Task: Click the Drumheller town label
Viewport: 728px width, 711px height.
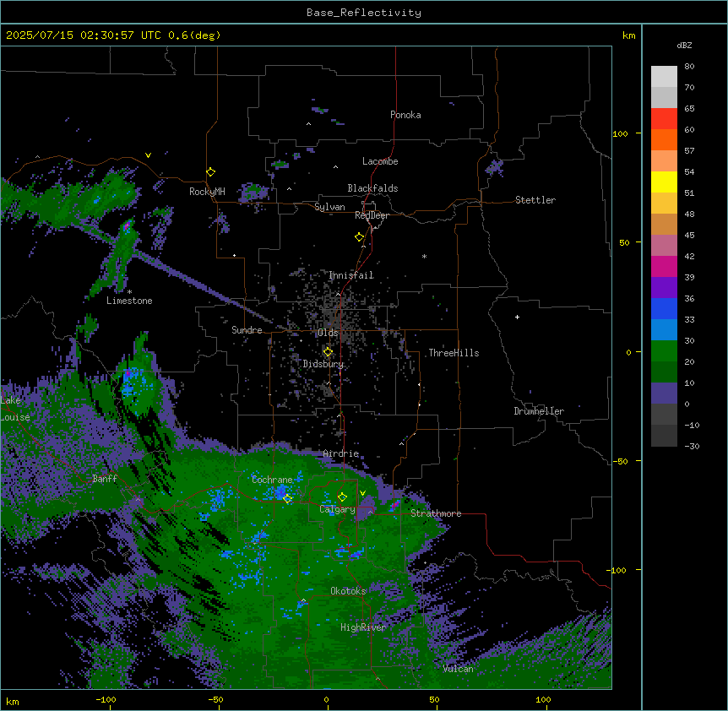Action: [x=539, y=411]
